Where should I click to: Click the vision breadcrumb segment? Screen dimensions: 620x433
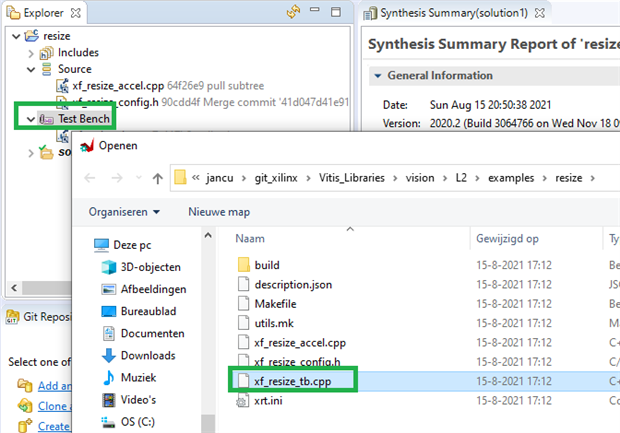420,178
